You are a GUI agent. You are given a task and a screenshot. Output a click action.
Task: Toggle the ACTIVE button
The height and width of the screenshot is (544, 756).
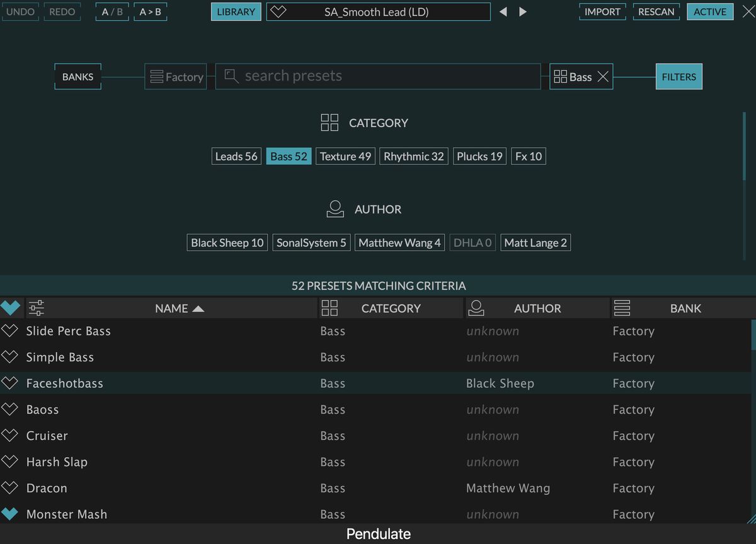[710, 12]
